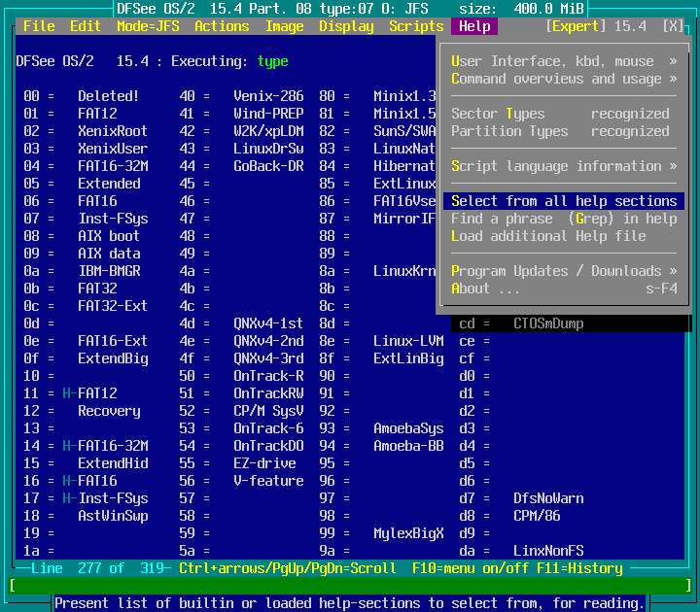Click the 'FAT16-Ext' entry
The height and width of the screenshot is (612, 700).
point(113,341)
